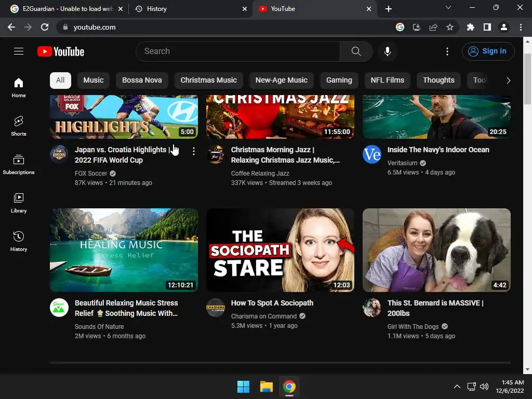
Task: Open Library from the sidebar
Action: pos(19,203)
